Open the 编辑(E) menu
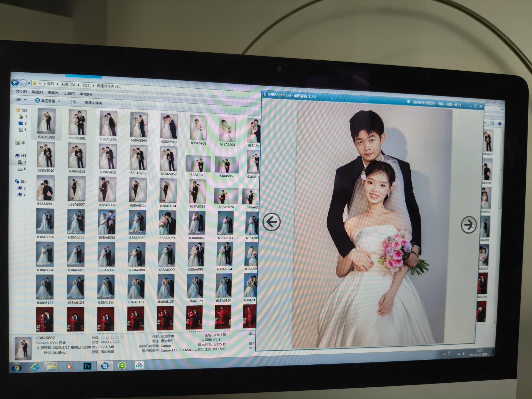 (37, 92)
